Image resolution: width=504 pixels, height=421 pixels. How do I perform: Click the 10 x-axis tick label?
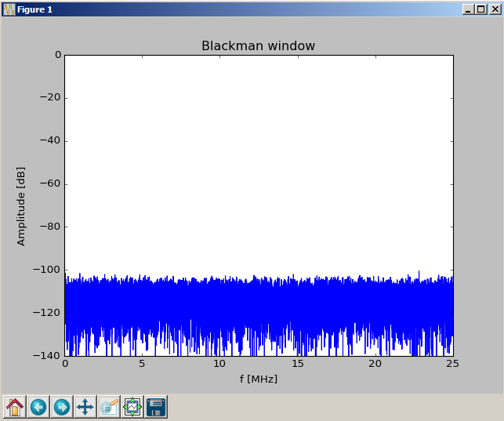coord(219,364)
